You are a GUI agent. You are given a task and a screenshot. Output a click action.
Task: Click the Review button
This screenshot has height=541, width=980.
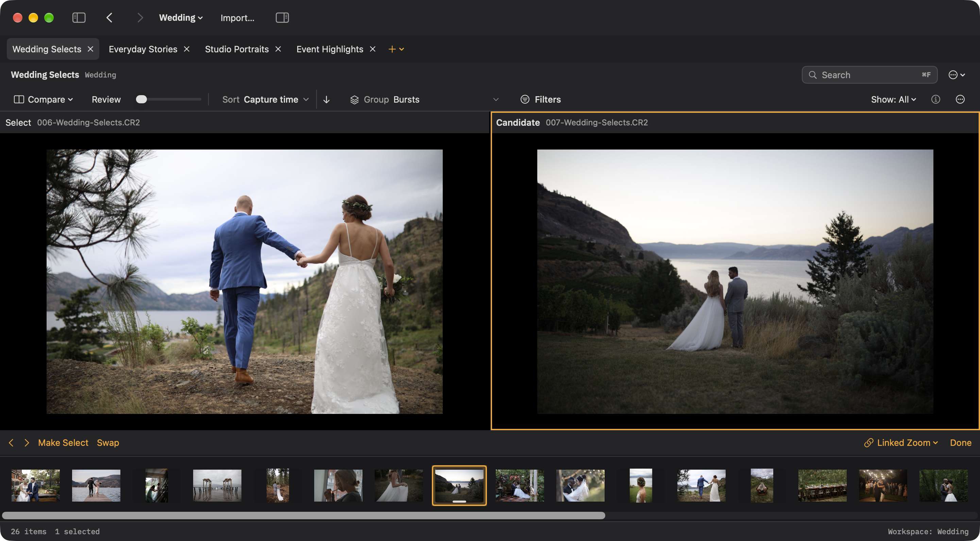[106, 100]
